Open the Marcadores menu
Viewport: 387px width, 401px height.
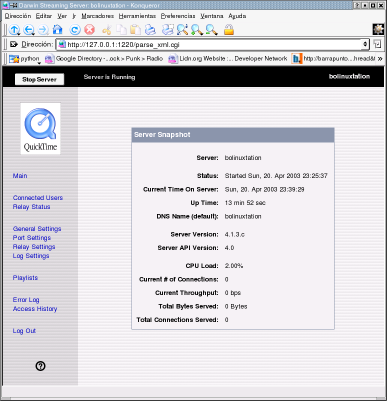click(98, 16)
